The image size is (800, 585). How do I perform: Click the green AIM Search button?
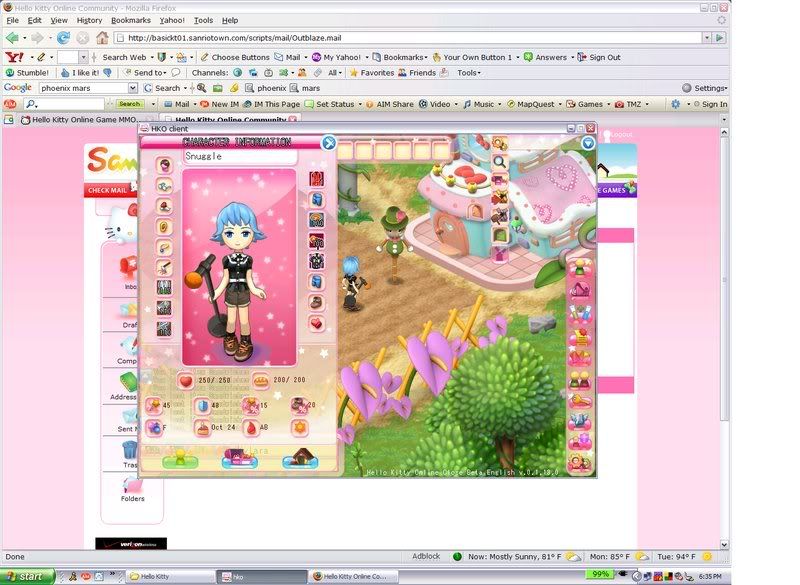[130, 104]
